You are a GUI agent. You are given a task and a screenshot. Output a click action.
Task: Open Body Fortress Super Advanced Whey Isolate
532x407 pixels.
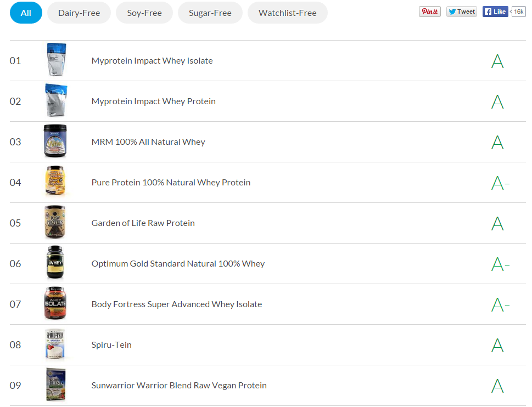pyautogui.click(x=176, y=304)
